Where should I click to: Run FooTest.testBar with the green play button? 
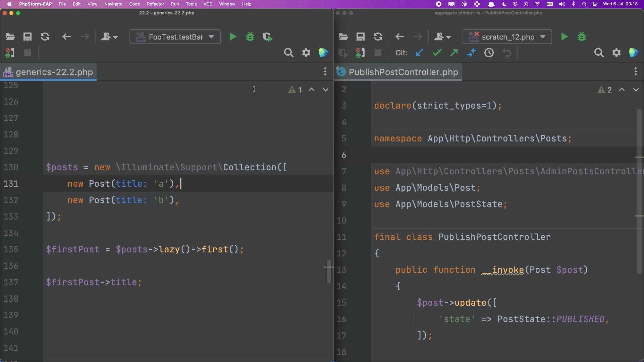pos(233,37)
